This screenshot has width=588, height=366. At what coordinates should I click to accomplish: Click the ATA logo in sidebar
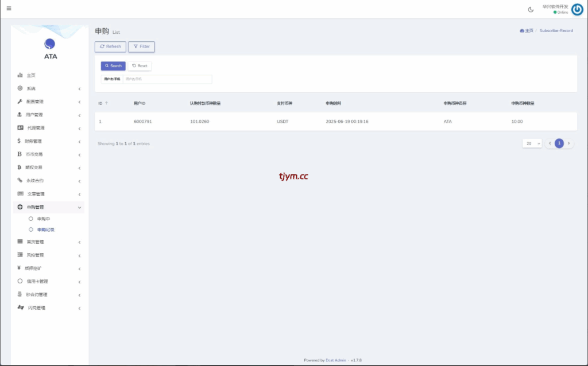51,44
